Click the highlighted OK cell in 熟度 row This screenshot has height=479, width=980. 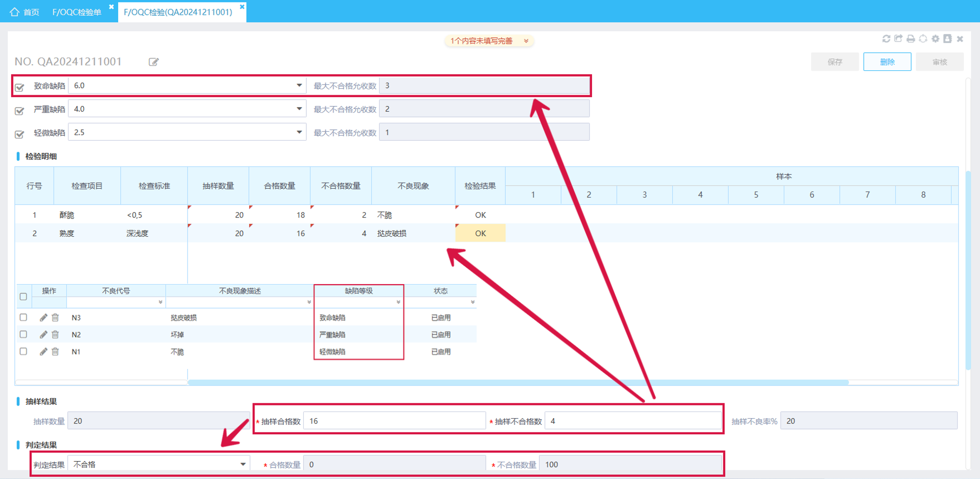[x=480, y=233]
